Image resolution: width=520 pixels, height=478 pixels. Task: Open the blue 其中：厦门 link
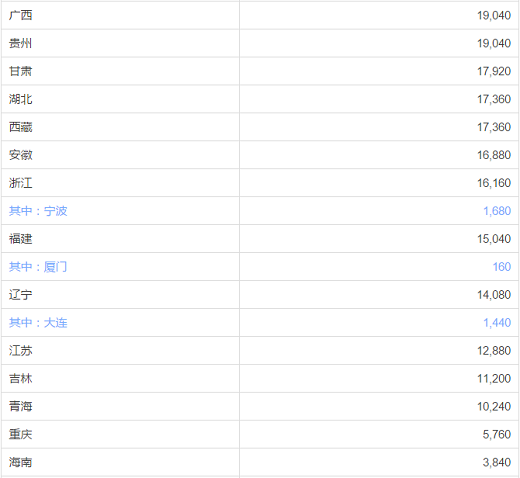[x=38, y=267]
